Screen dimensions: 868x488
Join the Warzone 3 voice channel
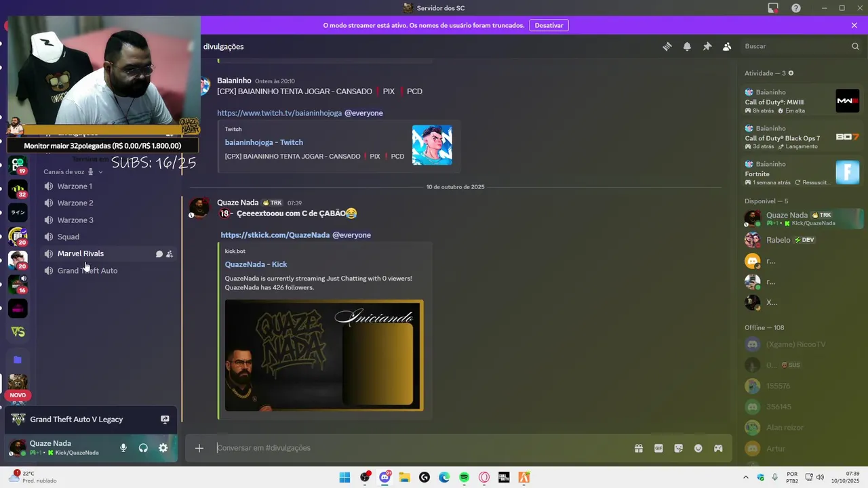[108, 220]
